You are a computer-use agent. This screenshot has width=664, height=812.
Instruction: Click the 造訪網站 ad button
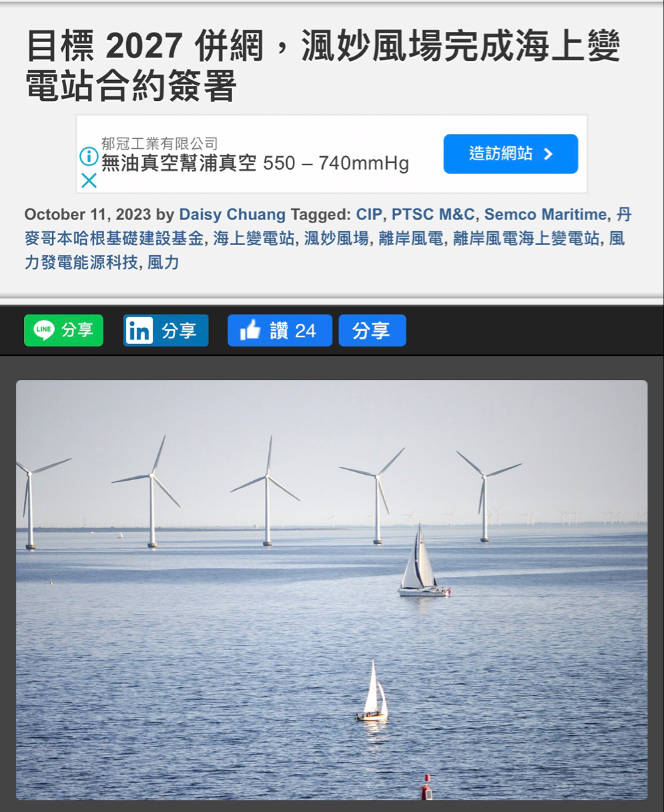pyautogui.click(x=511, y=154)
